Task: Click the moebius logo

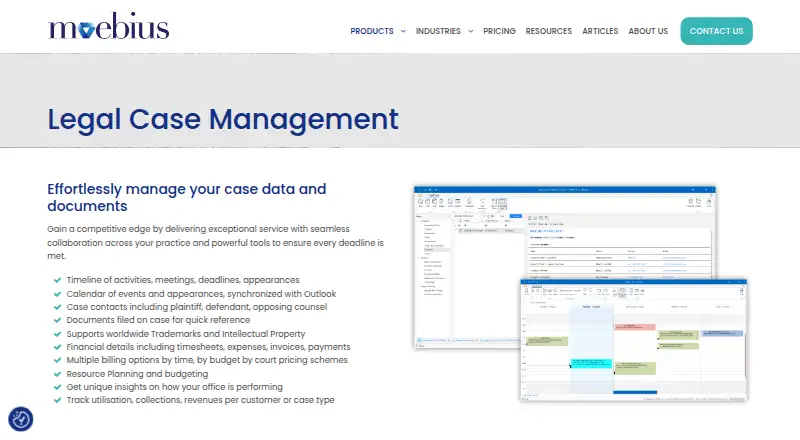Action: pyautogui.click(x=108, y=27)
